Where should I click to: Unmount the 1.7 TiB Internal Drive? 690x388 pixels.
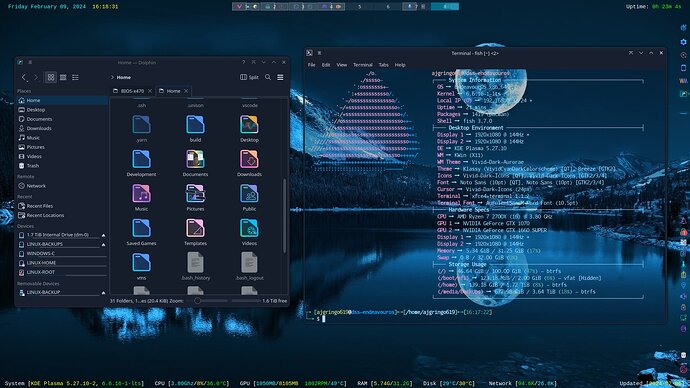click(x=103, y=235)
